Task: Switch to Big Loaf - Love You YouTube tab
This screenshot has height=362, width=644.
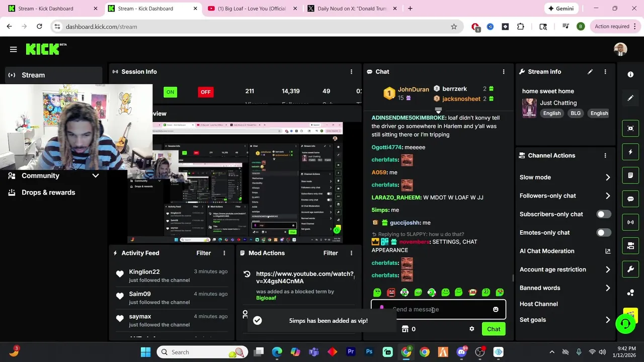Action: [253, 9]
